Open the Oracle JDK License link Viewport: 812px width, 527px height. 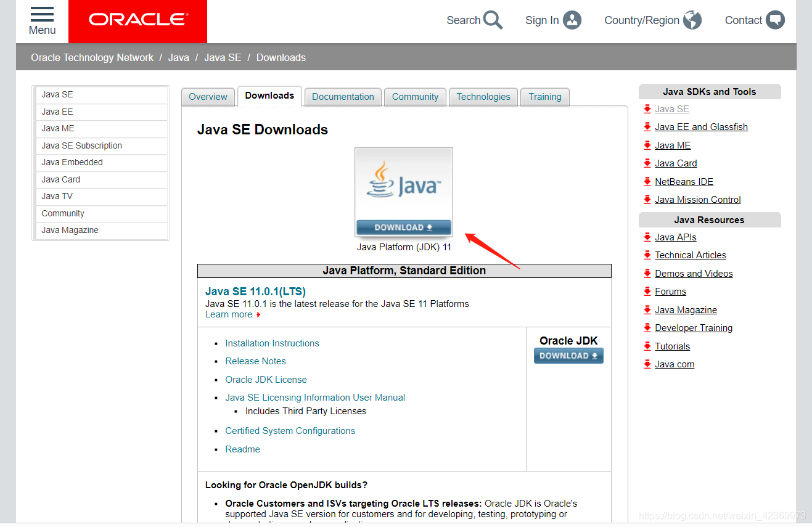(266, 380)
